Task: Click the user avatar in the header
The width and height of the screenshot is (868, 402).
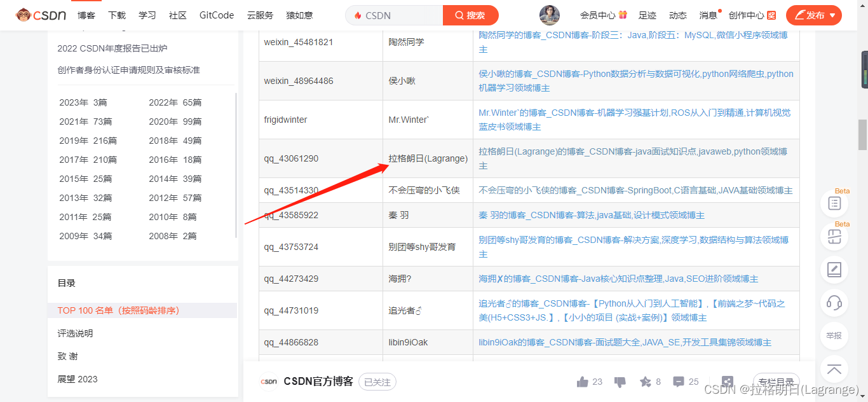Action: tap(550, 15)
